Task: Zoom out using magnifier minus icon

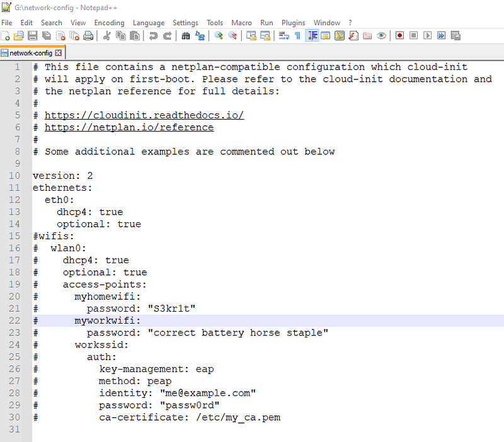Action: [x=232, y=36]
